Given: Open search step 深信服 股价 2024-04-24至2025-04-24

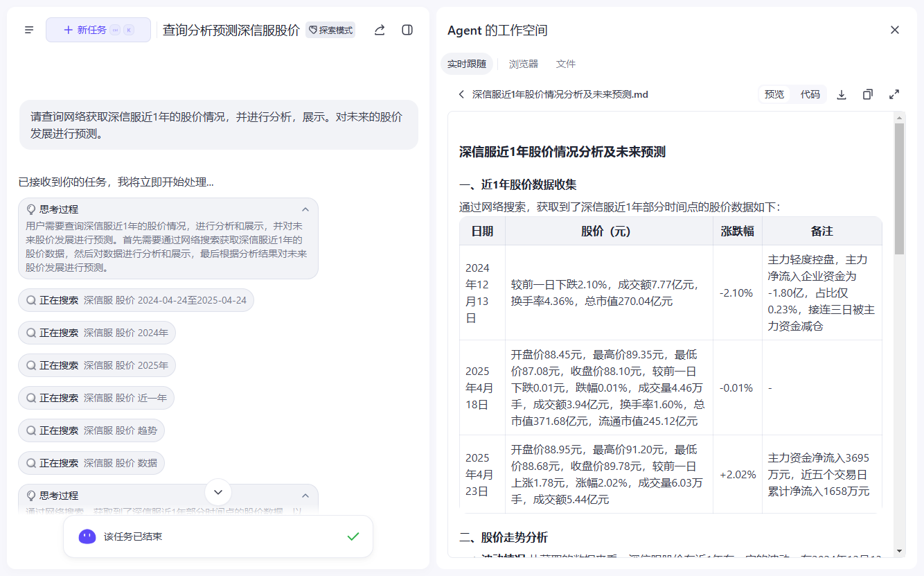Looking at the screenshot, I should click(136, 300).
